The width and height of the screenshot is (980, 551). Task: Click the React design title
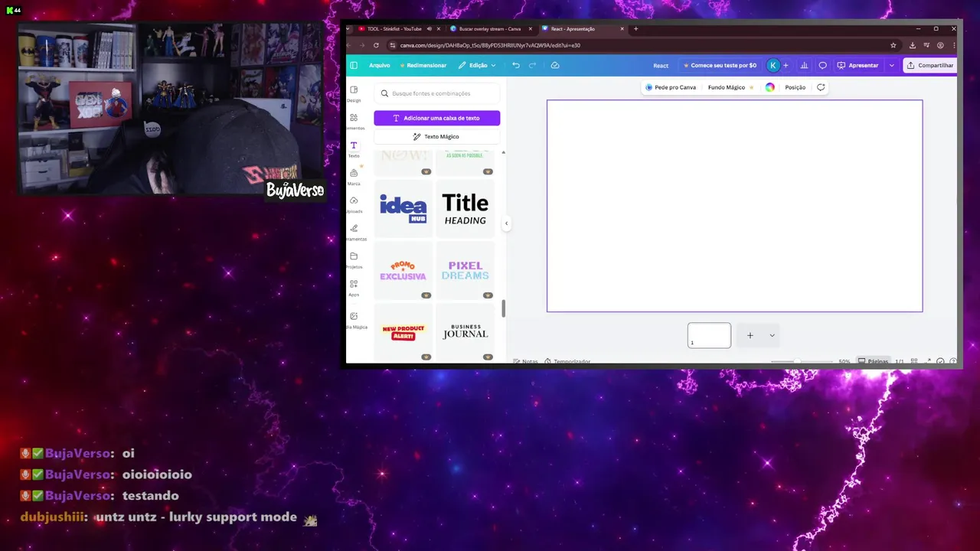(661, 65)
